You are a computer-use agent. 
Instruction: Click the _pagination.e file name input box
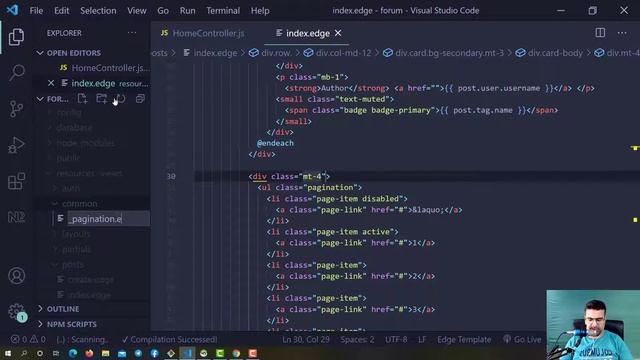[x=109, y=219]
